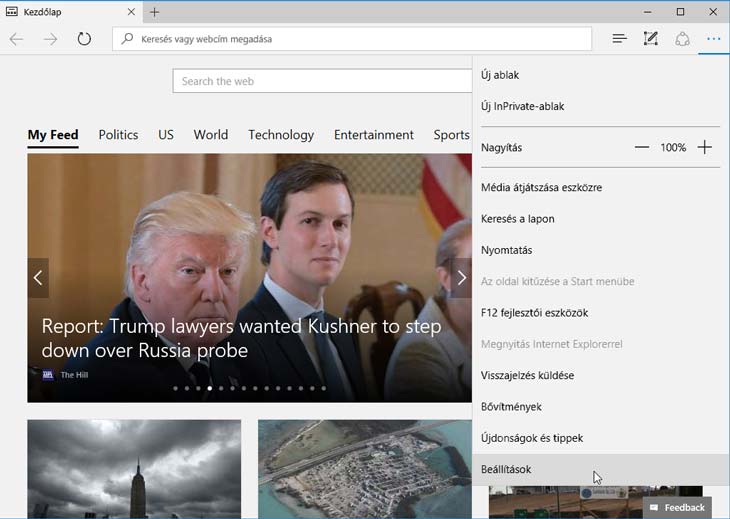
Task: Click the Feedback button
Action: pos(678,507)
